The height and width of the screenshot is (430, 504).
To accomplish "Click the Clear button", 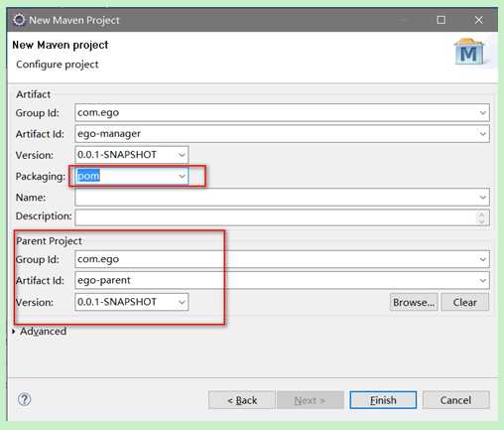I will (x=465, y=302).
